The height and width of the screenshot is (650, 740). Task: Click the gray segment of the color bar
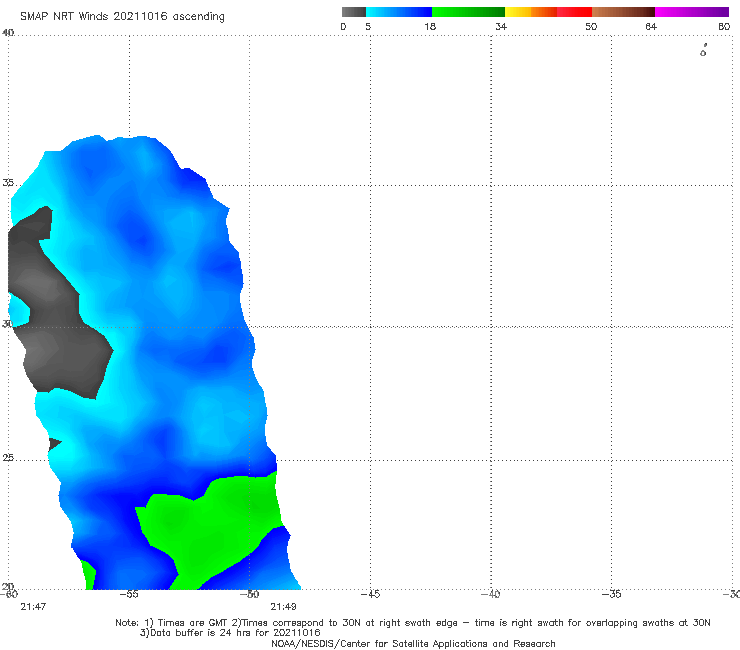(353, 12)
